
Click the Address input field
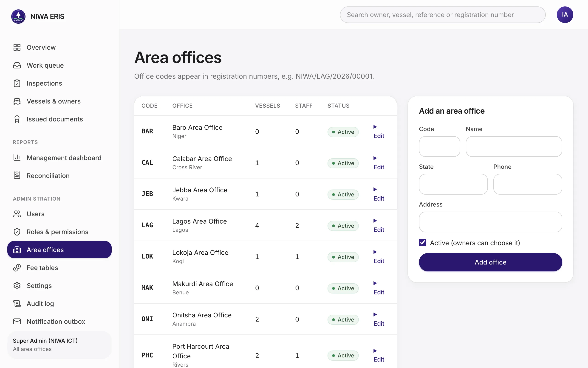490,222
